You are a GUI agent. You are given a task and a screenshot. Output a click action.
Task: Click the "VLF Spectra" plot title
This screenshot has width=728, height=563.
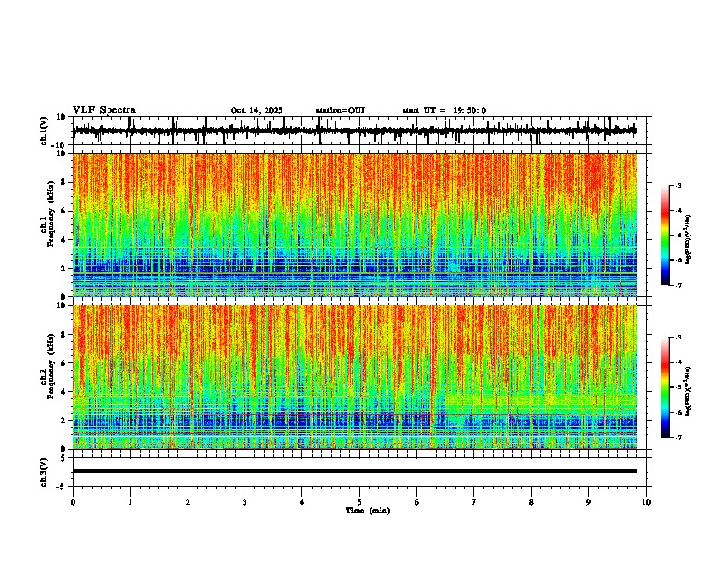click(x=104, y=110)
